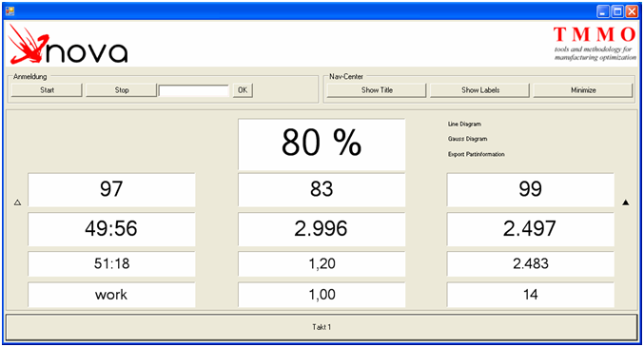Select the value 83

click(322, 189)
